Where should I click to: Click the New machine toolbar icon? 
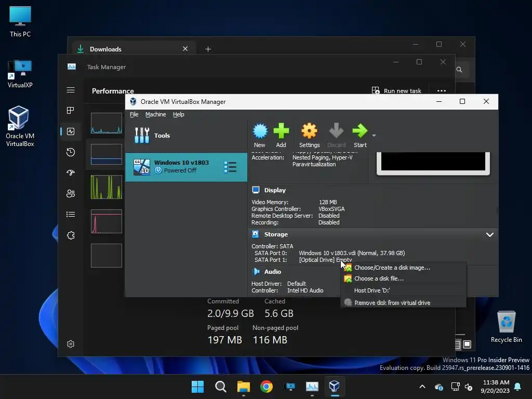260,135
